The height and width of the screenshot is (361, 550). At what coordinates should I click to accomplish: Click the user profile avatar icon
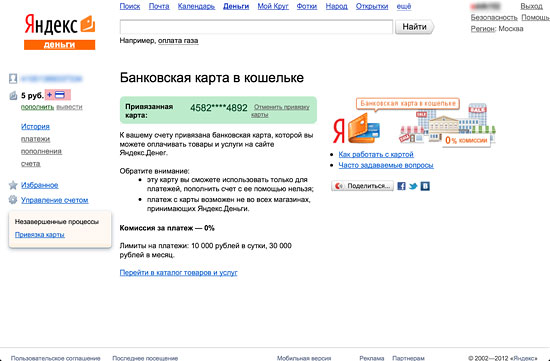point(13,79)
